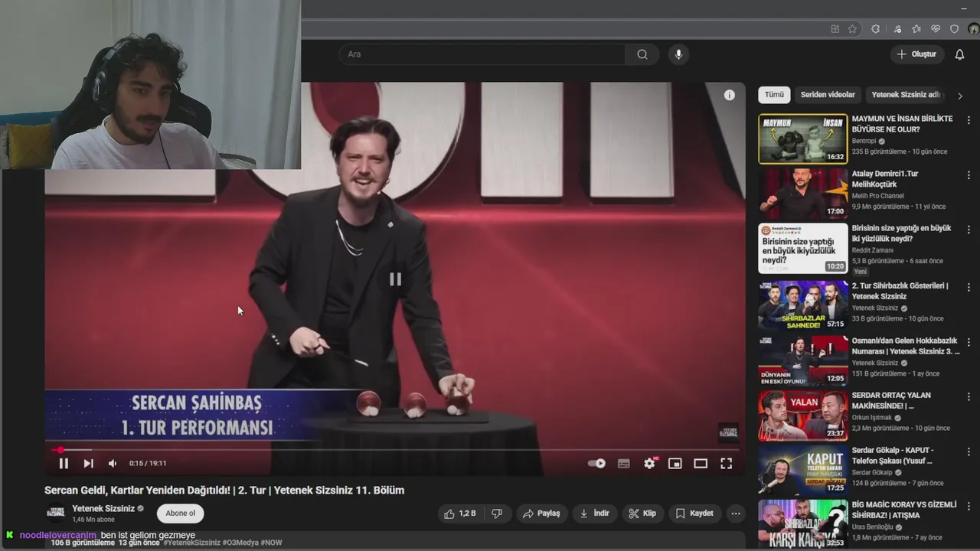The width and height of the screenshot is (980, 551).
Task: Open the Reddit Zamanı ikiyüzlülük thumbnail
Action: point(802,249)
